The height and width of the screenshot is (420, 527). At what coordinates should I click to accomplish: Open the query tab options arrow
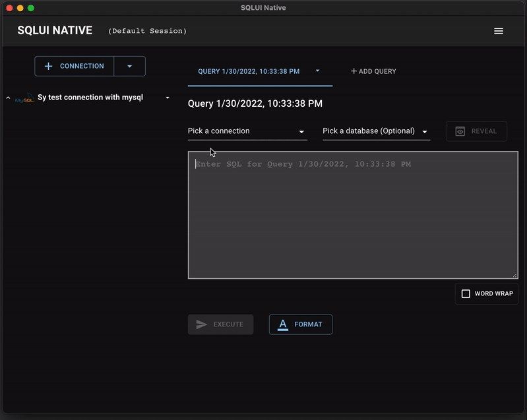(317, 71)
